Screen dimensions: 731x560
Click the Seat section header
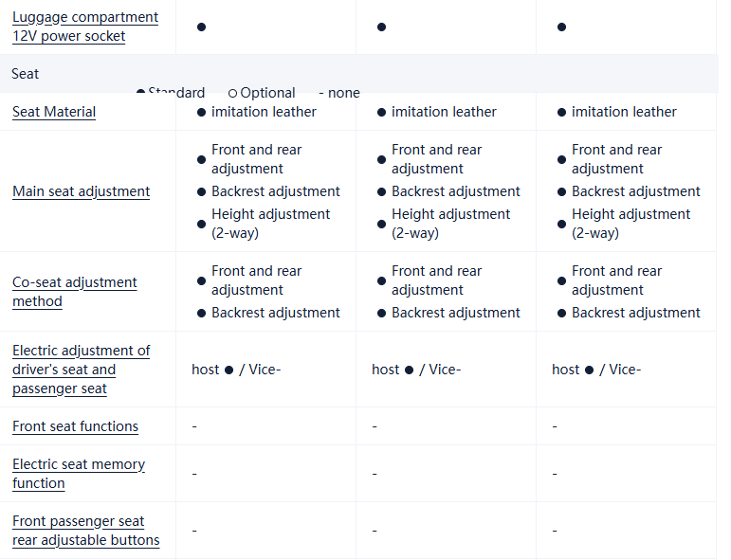coord(26,73)
